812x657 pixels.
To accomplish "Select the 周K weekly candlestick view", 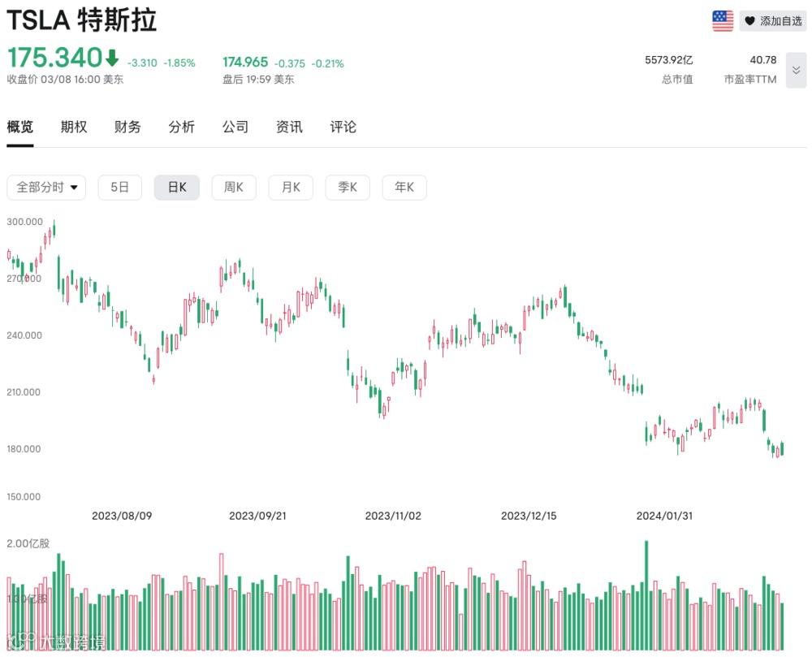I will coord(234,187).
